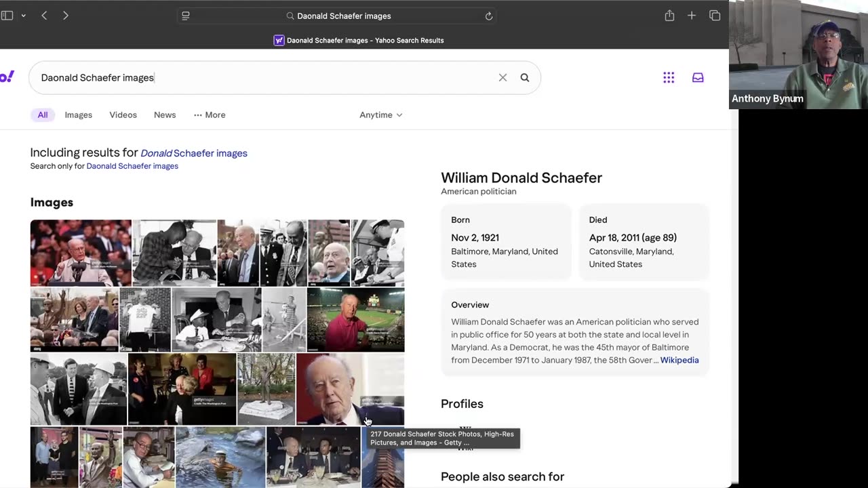Open the baseball stadium photo in red shirt
The height and width of the screenshot is (488, 868).
tap(356, 320)
